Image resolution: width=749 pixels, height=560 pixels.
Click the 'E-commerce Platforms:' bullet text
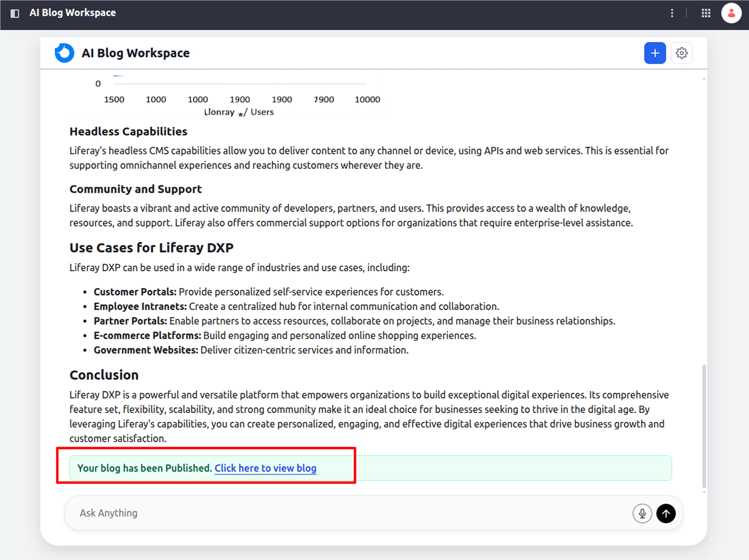[x=147, y=335]
